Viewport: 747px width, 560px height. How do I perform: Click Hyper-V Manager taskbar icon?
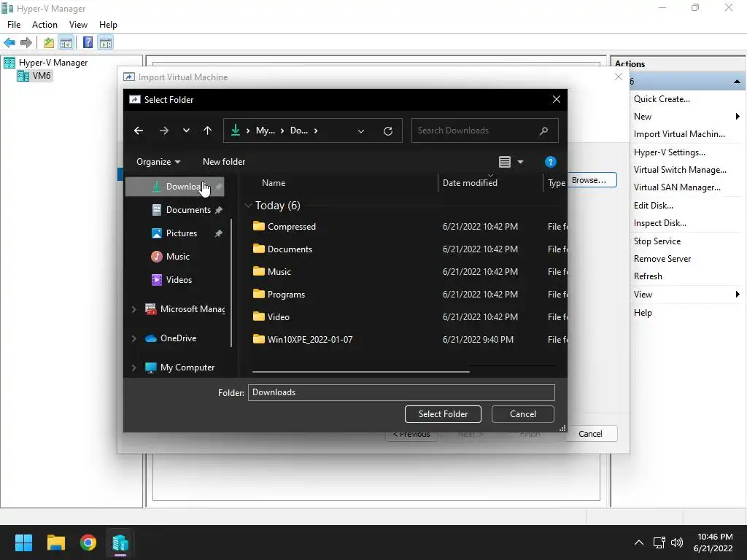(x=120, y=542)
